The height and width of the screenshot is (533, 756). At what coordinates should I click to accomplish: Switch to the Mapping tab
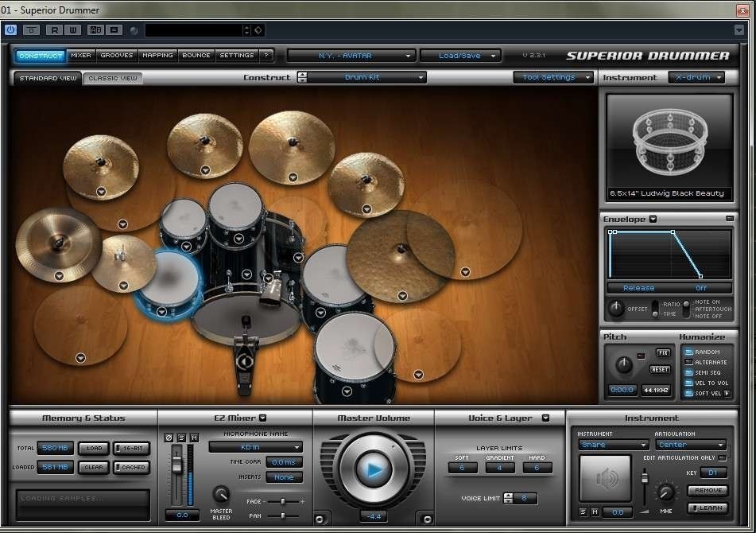pyautogui.click(x=157, y=56)
